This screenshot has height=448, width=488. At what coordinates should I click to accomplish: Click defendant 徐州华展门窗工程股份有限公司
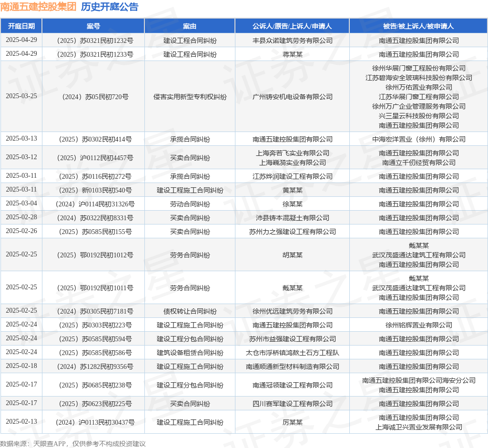coord(419,68)
